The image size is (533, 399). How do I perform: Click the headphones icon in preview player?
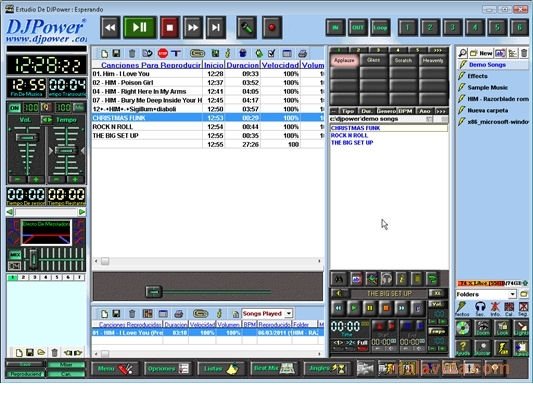pos(386,279)
